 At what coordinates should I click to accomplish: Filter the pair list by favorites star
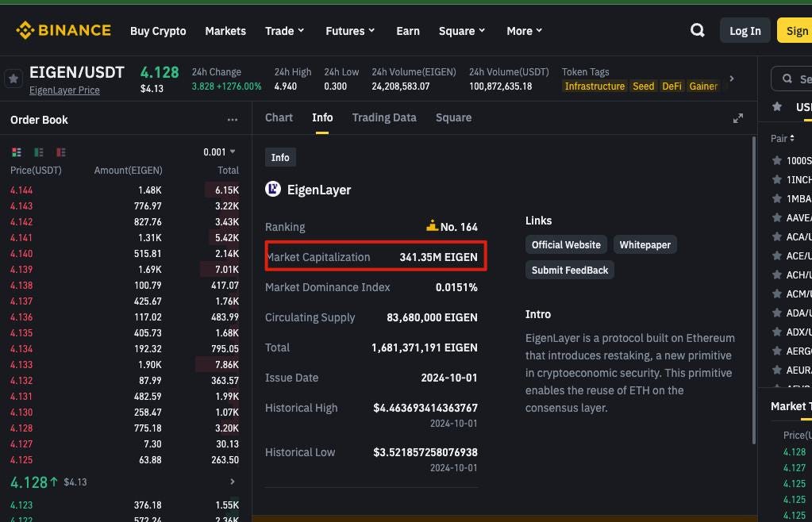[777, 106]
